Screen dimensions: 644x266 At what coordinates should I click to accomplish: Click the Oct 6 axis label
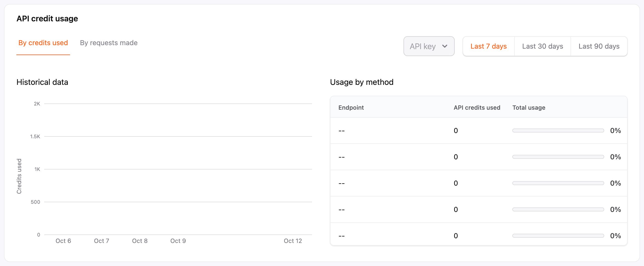tap(63, 241)
